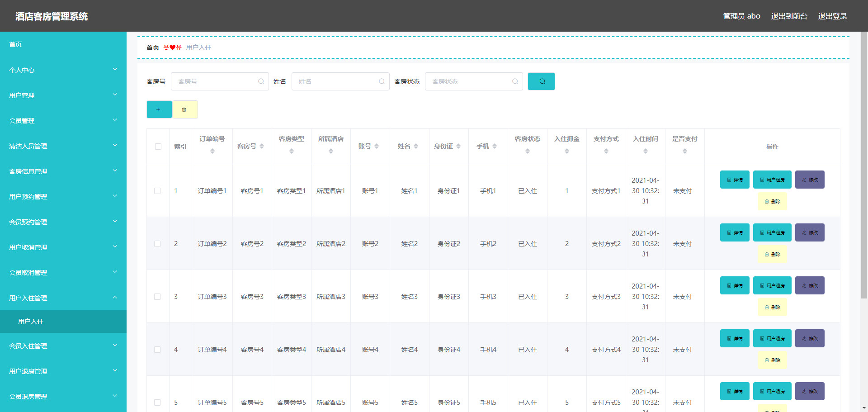Expand 会员预约管理 sidebar menu

[x=63, y=222]
